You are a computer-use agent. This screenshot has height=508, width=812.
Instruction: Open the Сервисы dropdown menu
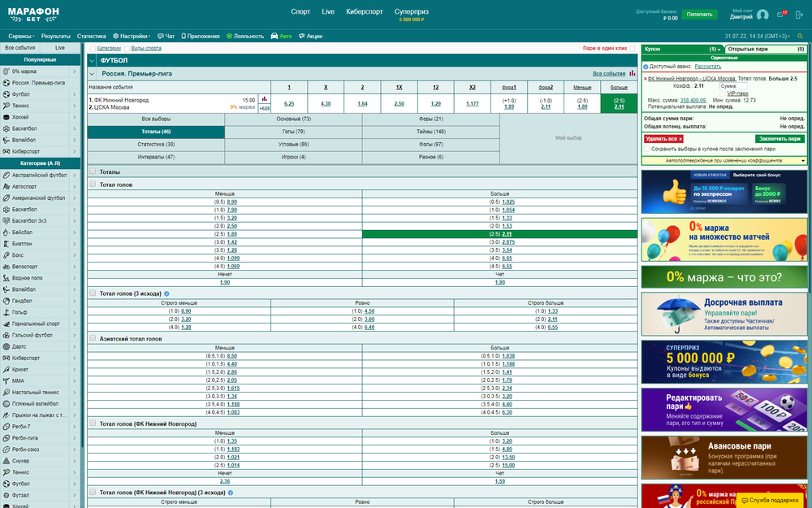21,37
